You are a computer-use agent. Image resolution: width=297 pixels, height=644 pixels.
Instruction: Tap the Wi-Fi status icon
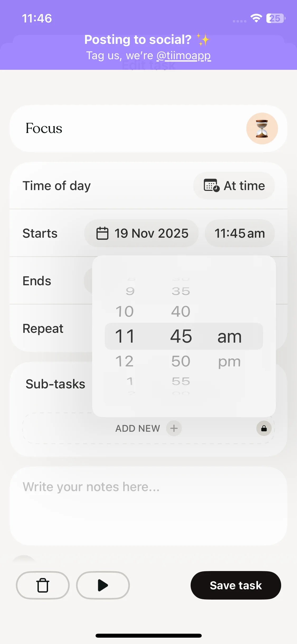pos(256,18)
